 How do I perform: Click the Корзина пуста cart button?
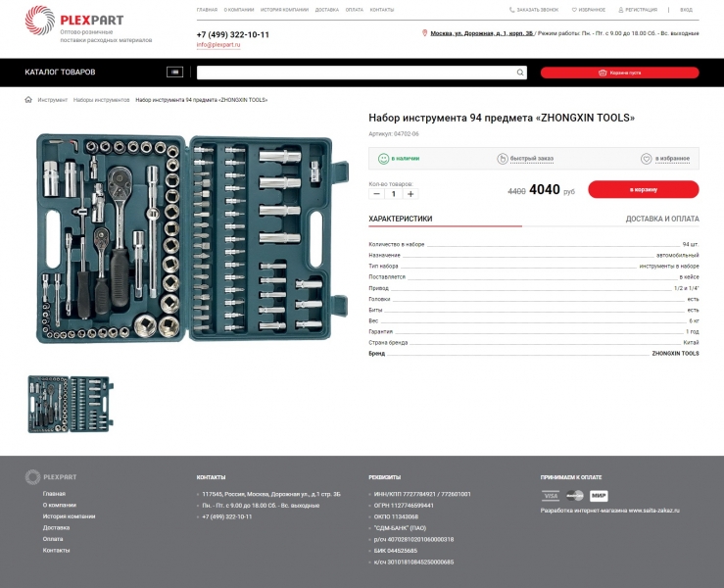coord(619,73)
